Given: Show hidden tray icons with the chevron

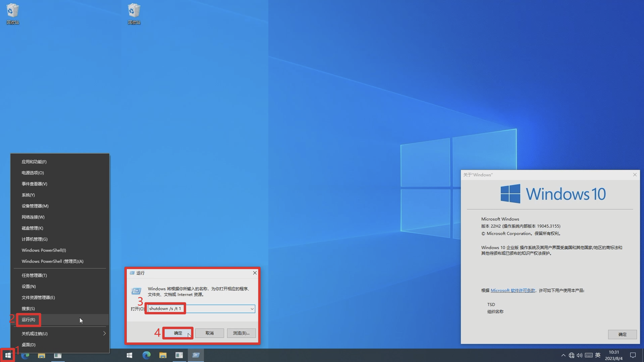Looking at the screenshot, I should click(563, 355).
